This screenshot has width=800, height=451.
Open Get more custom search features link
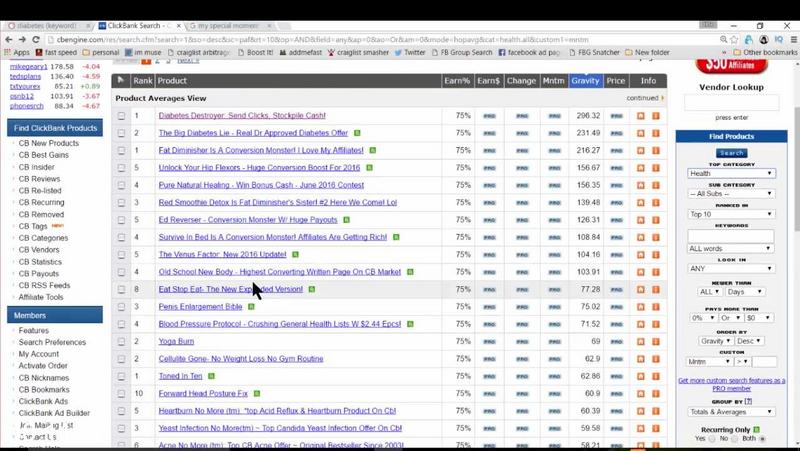(731, 385)
